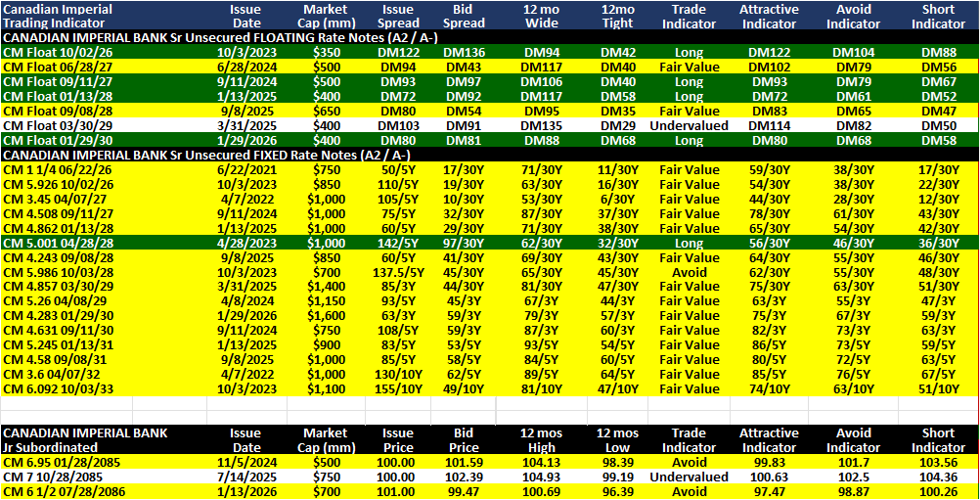The width and height of the screenshot is (980, 500).
Task: Click the 104.36 short indicator cell
Action: (938, 477)
